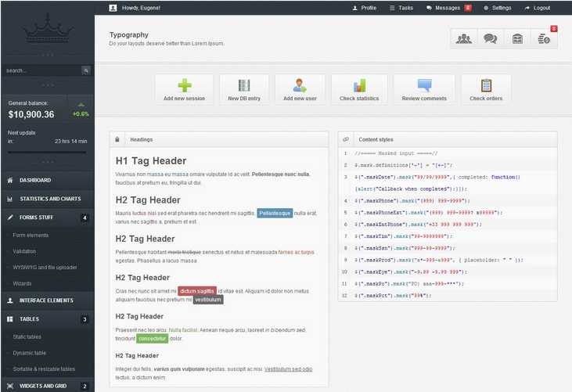Image resolution: width=572 pixels, height=392 pixels.
Task: Click the green +0.6% balance change
Action: (81, 114)
